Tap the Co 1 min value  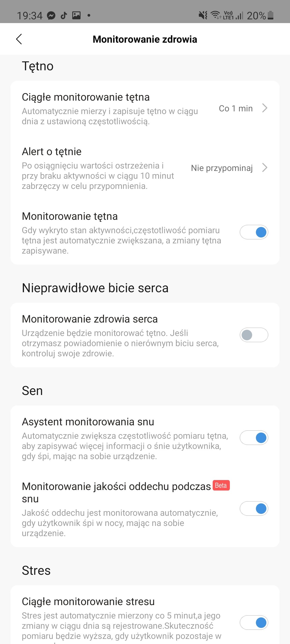click(235, 108)
